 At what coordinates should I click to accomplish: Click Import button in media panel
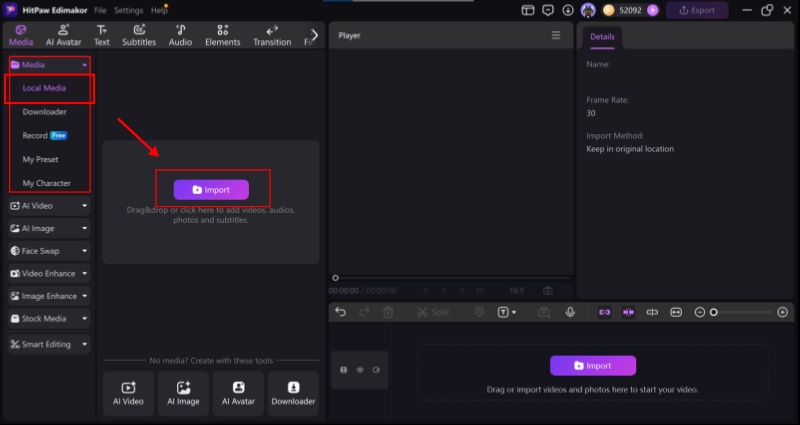[211, 190]
